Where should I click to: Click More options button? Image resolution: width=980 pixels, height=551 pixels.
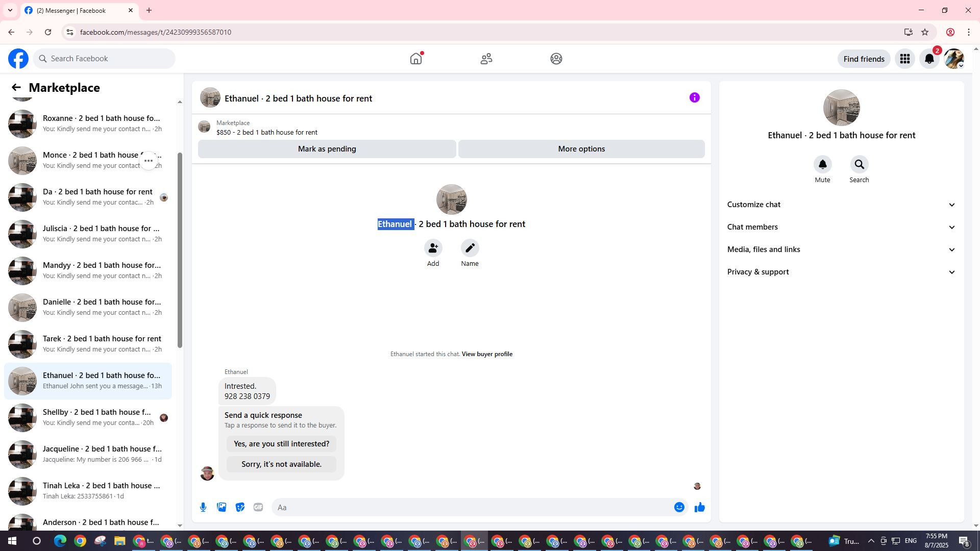coord(581,149)
